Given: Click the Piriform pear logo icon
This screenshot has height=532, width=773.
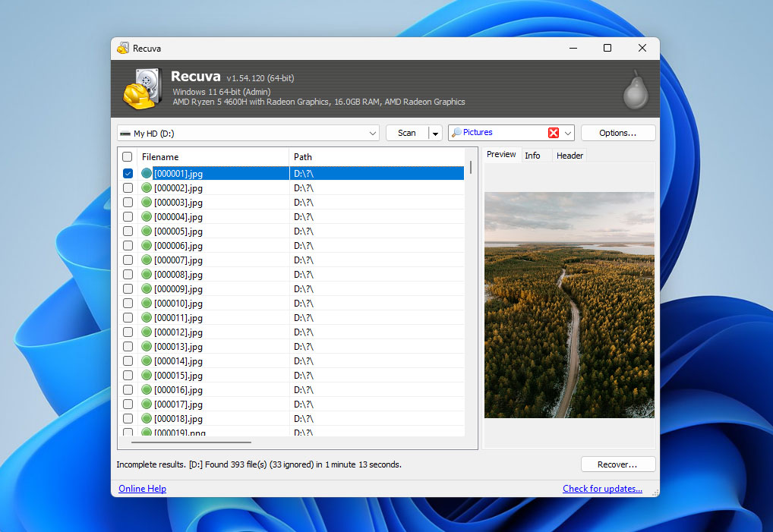Looking at the screenshot, I should point(635,90).
